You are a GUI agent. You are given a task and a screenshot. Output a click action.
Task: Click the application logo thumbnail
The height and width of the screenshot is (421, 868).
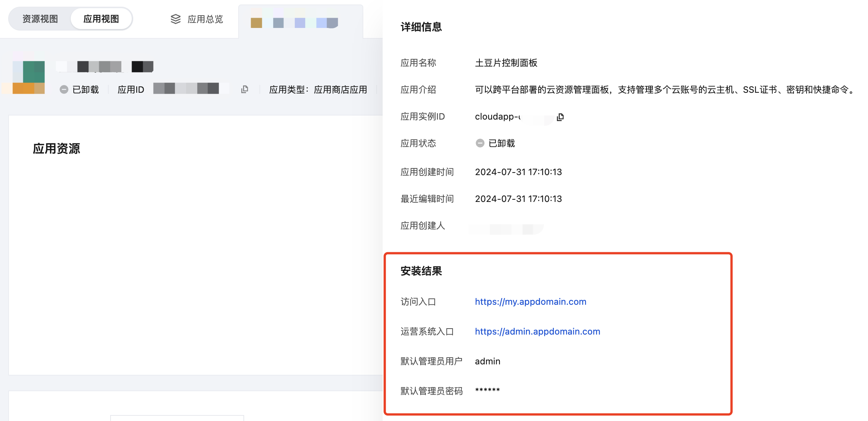(x=29, y=77)
